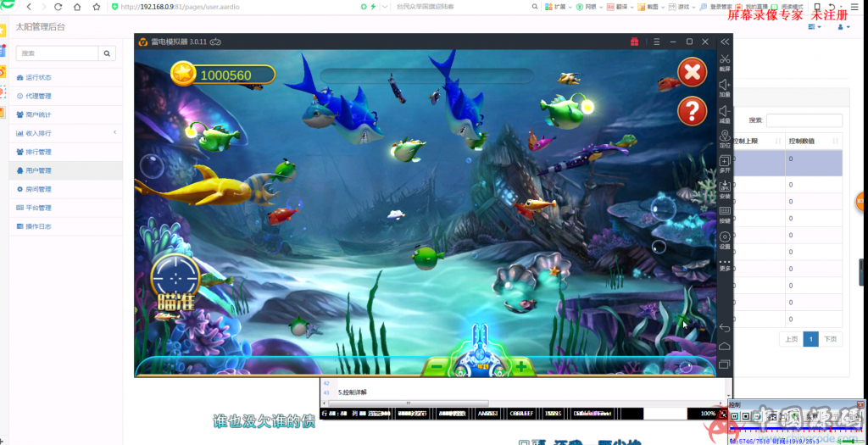Click the blue progress bar in the 控制 recorder window
Image resolution: width=868 pixels, height=445 pixels.
coord(797,429)
